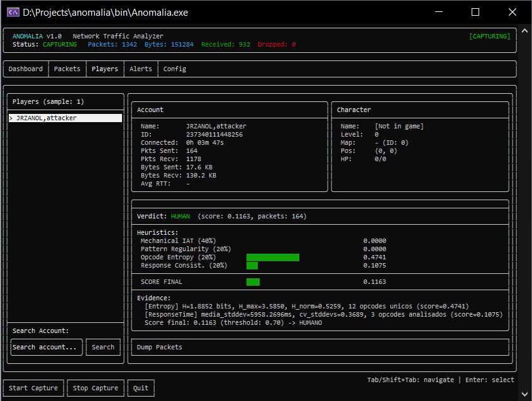This screenshot has width=532, height=401.
Task: Click the Start Capture button
Action: click(x=33, y=388)
